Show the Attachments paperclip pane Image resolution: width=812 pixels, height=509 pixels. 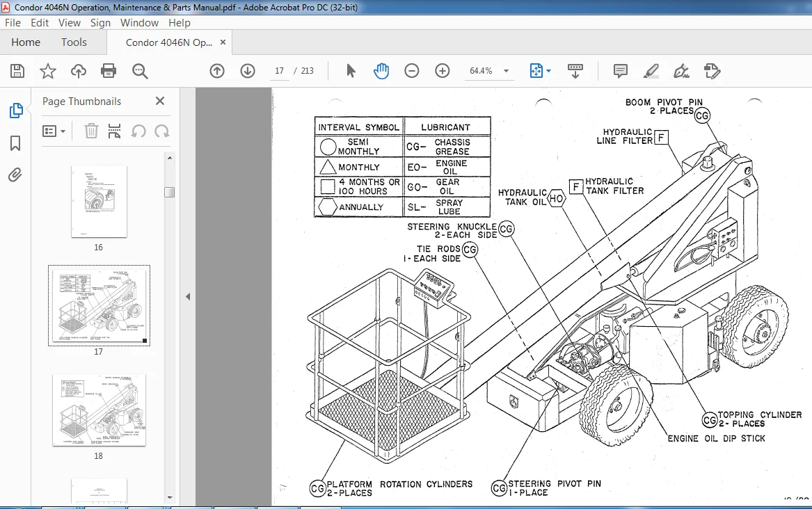(x=15, y=175)
